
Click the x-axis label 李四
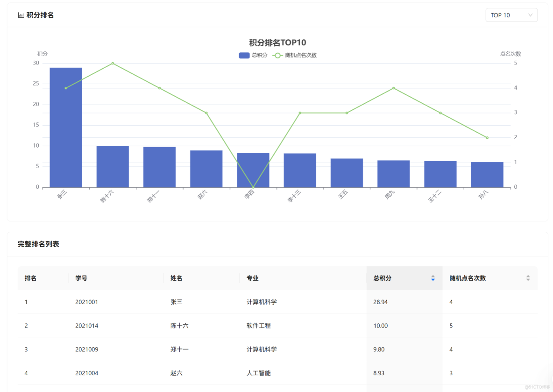click(250, 194)
